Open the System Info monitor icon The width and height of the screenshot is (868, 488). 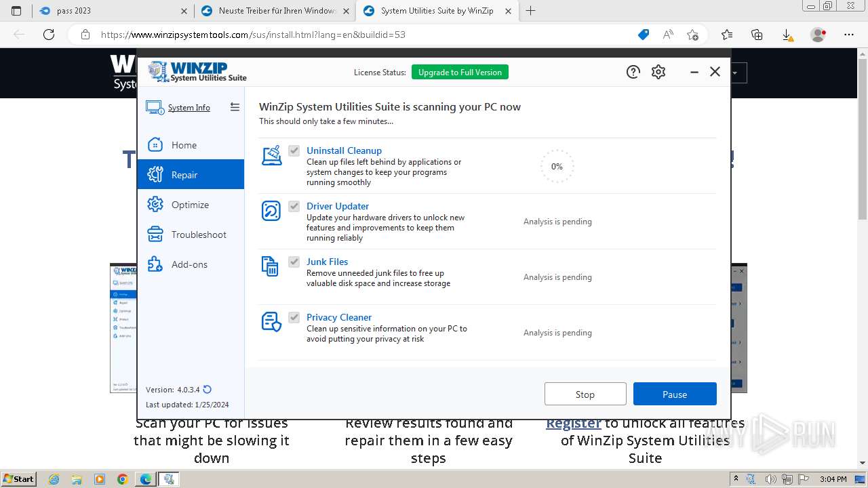coord(155,108)
